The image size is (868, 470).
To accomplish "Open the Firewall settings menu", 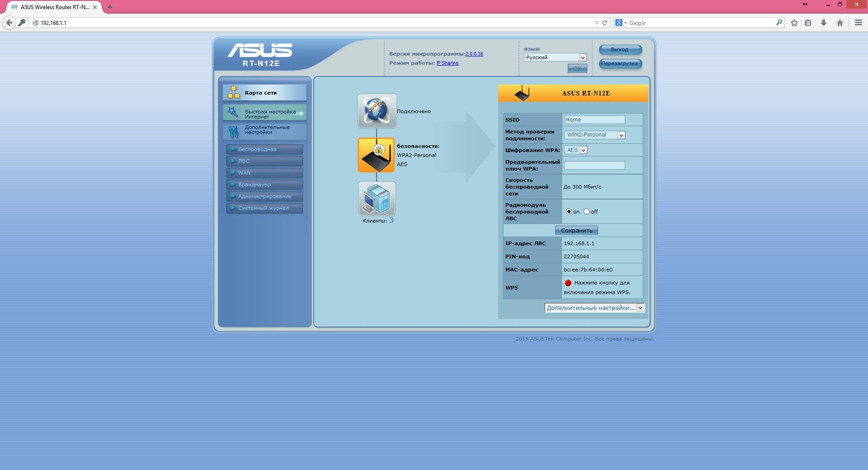I will 264,185.
